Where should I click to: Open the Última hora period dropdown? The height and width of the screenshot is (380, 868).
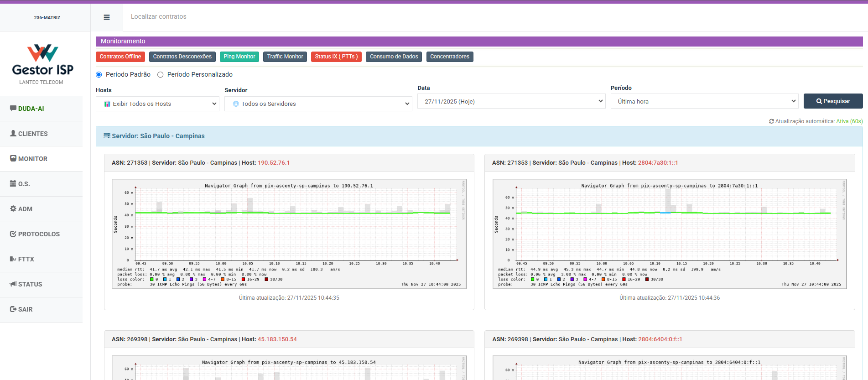(x=704, y=101)
